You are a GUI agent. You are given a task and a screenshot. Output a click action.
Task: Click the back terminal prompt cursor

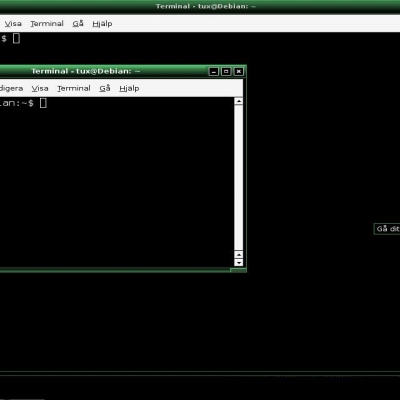point(16,38)
